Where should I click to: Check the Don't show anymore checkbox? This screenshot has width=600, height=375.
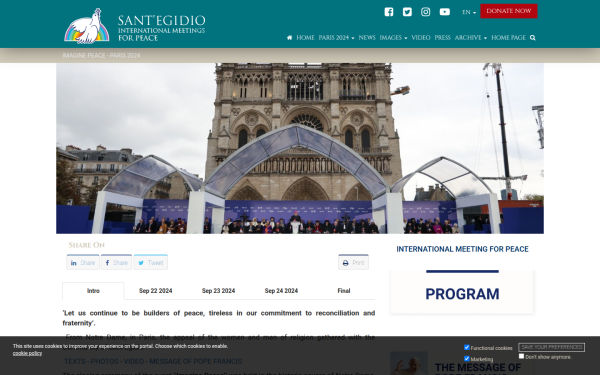point(521,356)
